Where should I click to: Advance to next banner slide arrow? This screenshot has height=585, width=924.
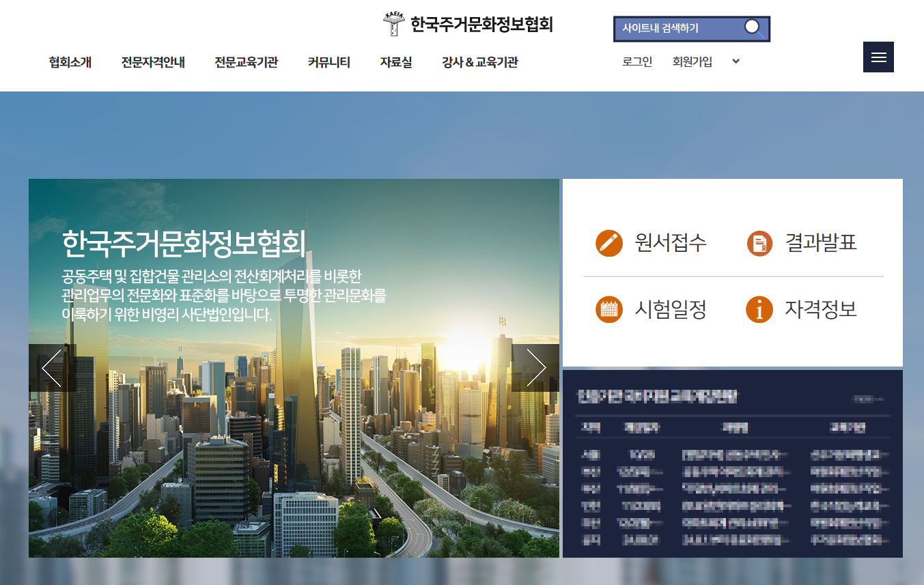click(x=536, y=368)
